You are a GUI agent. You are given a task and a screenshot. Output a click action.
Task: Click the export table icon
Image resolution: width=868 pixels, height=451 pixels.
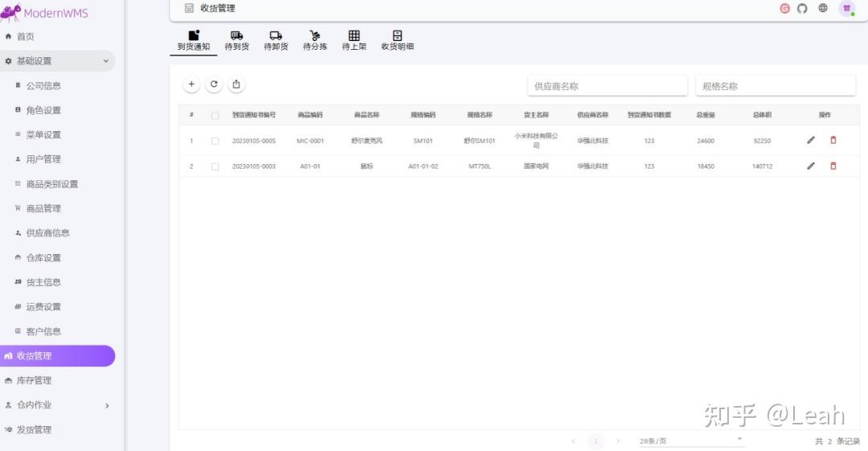click(236, 84)
